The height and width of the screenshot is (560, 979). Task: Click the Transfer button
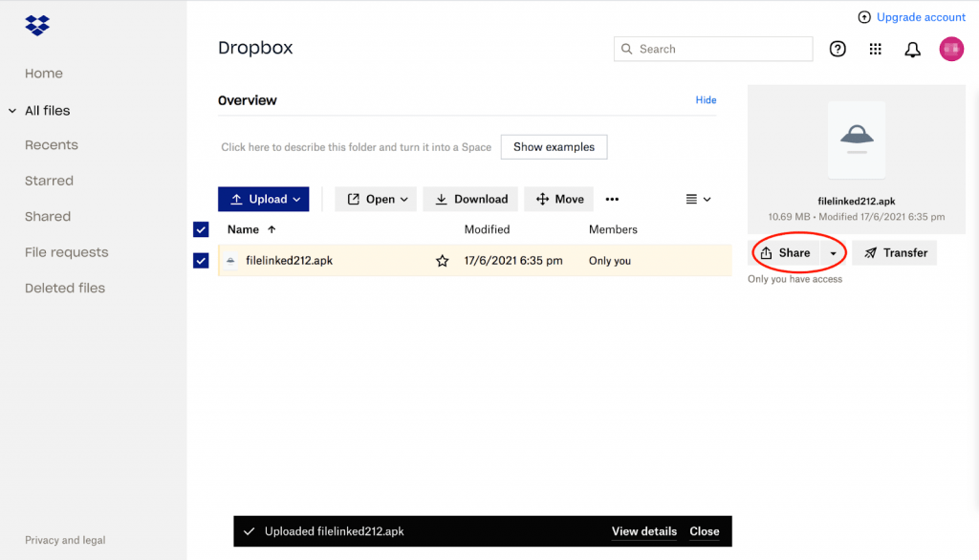click(895, 253)
